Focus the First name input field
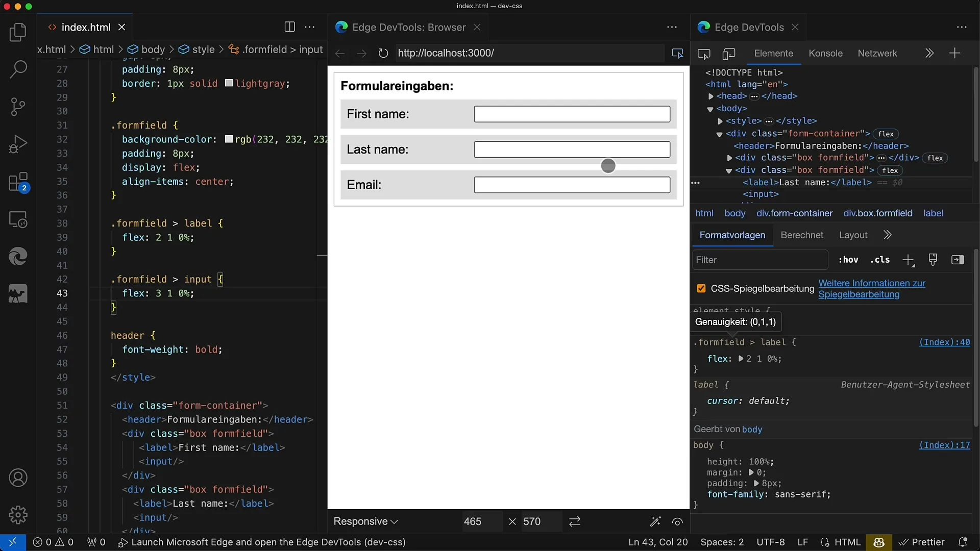 coord(572,114)
